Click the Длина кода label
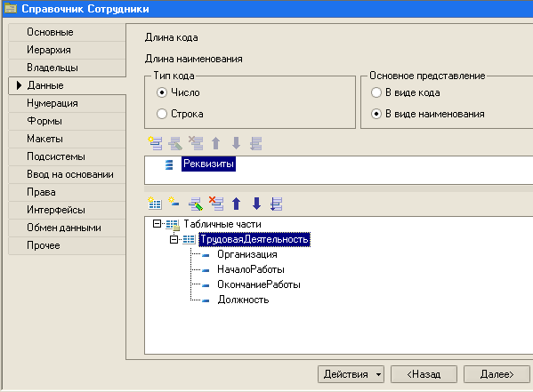Screen dimensions: 533x392 172,37
